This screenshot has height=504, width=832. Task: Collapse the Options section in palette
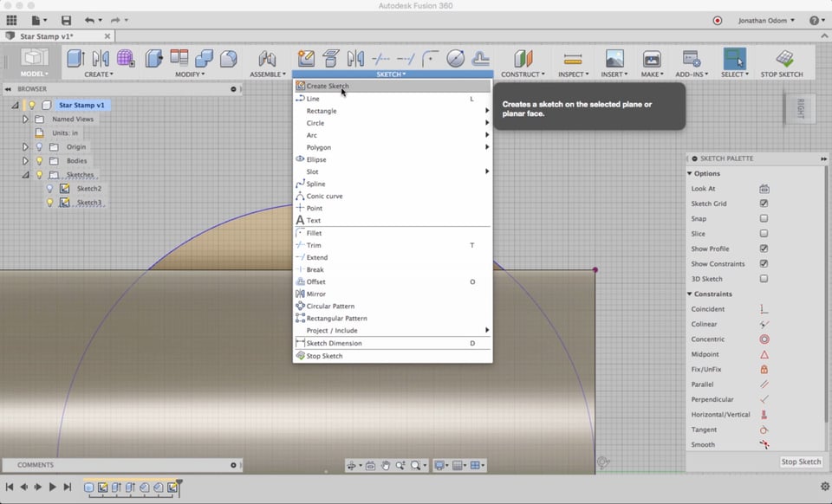click(x=690, y=173)
